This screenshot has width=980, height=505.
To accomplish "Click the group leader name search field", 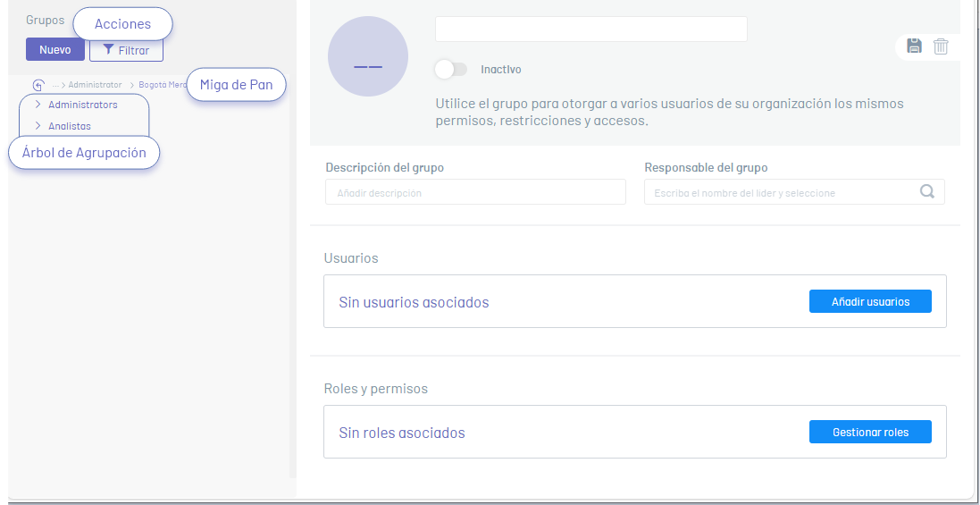I will [x=782, y=192].
